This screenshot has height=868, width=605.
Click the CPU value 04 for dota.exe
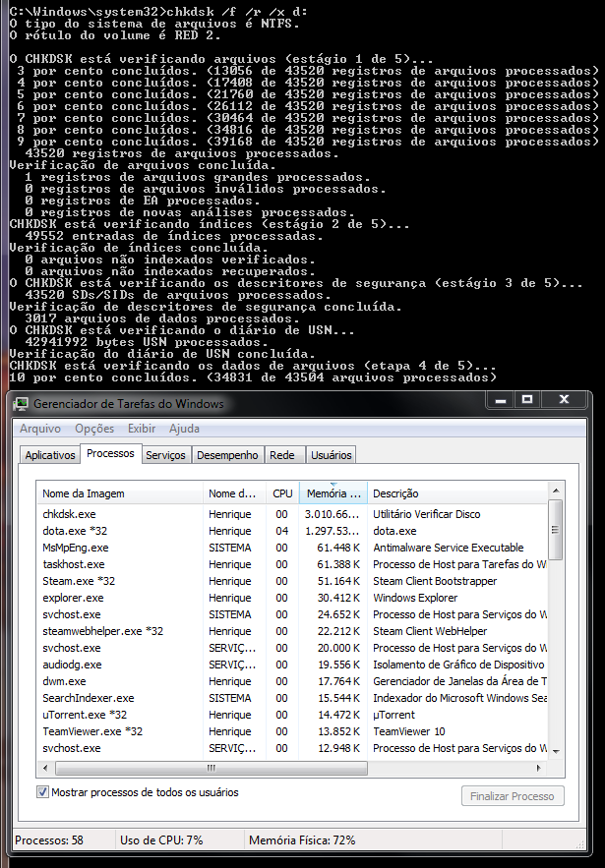click(x=282, y=531)
